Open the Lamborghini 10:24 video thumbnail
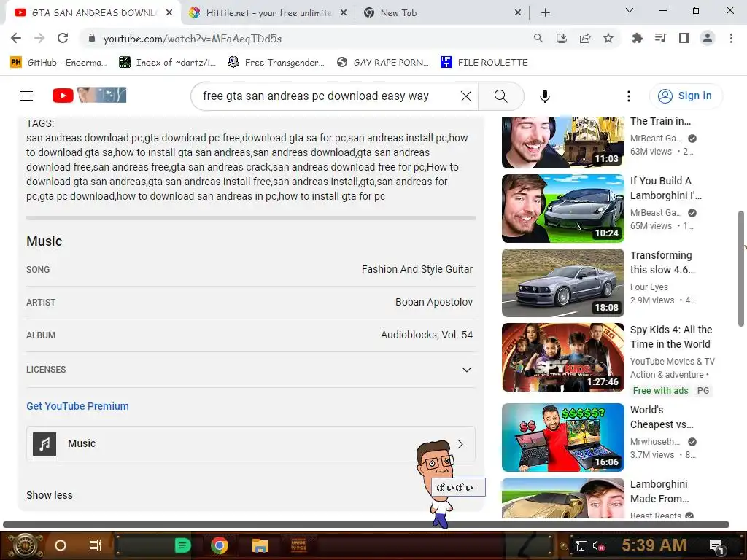747x560 pixels. point(563,209)
